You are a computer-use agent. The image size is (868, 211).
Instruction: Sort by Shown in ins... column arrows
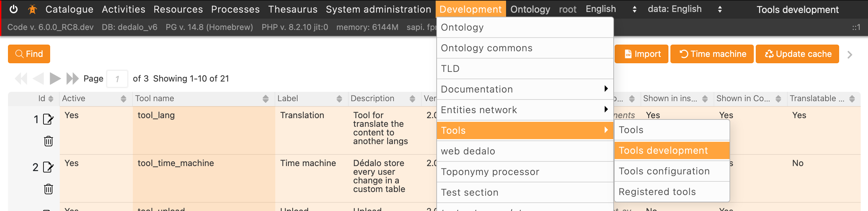705,99
